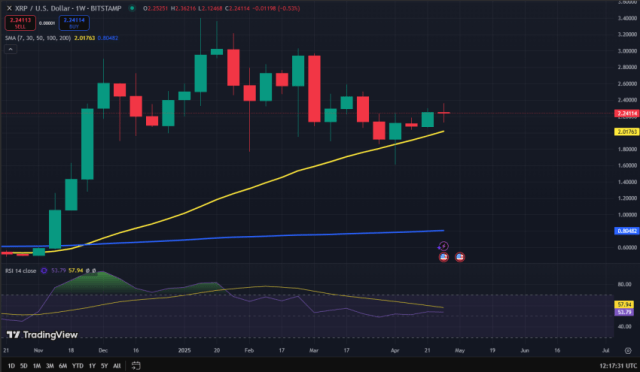
Task: Select the 1D time range
Action: click(x=11, y=366)
